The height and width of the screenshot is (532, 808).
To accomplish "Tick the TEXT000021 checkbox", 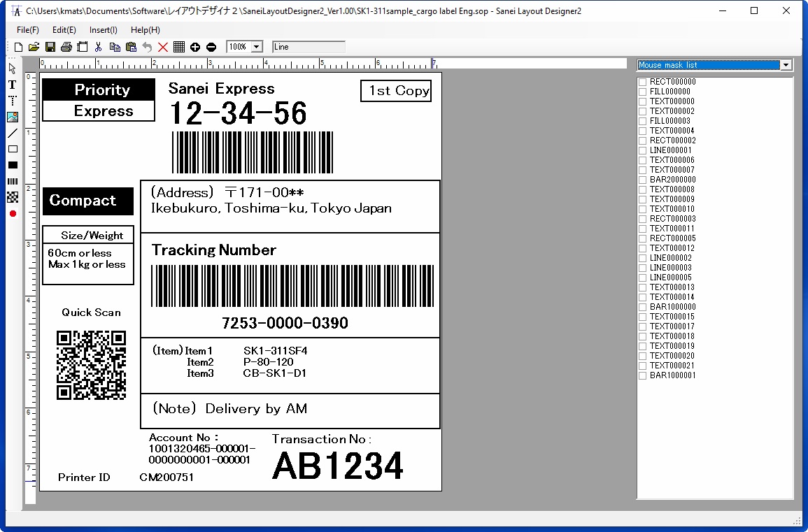I will click(642, 366).
